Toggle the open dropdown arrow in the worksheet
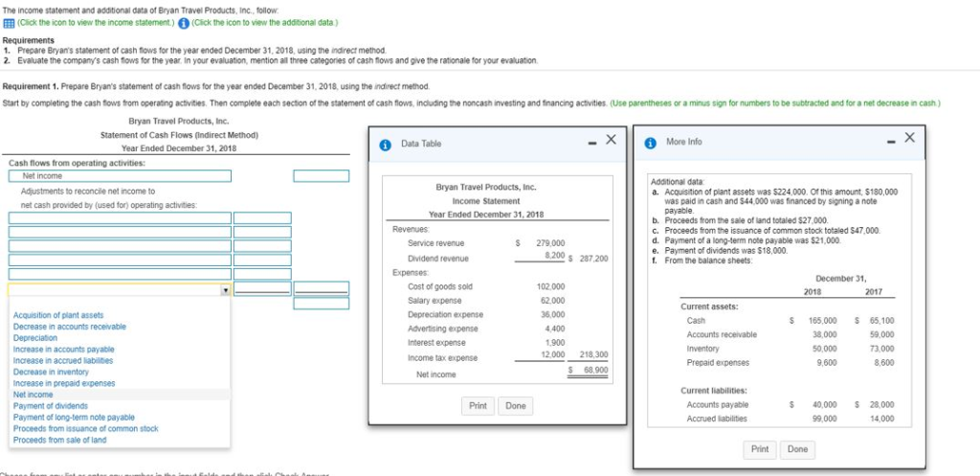Viewport: 980px width, 476px height. click(x=224, y=291)
